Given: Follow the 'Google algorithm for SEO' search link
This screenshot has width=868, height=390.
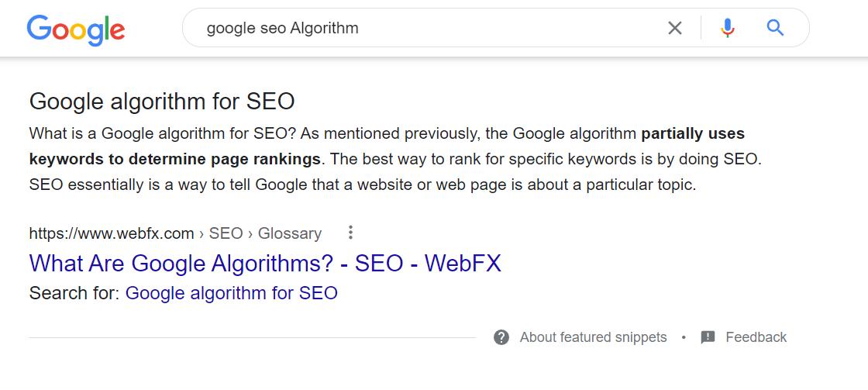Looking at the screenshot, I should [231, 293].
